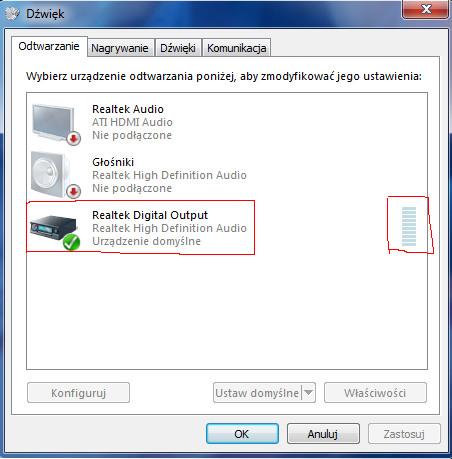Open the Komunikacja tab
452x459 pixels.
[237, 48]
